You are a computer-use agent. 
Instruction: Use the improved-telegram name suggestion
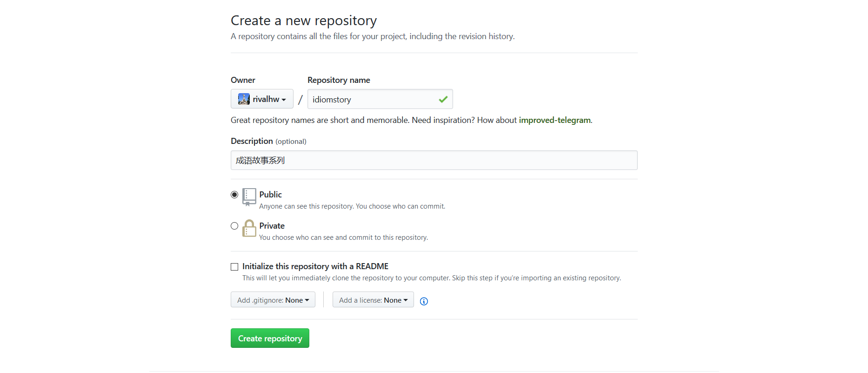554,120
